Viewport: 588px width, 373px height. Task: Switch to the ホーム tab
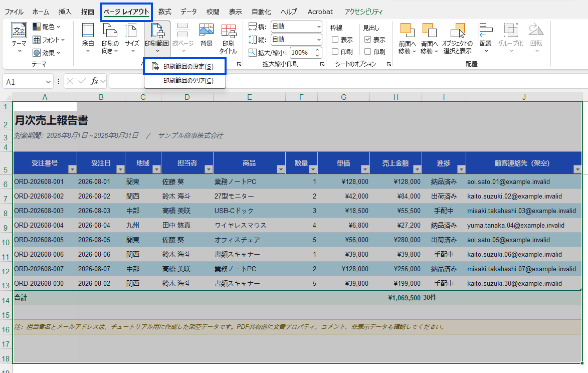coord(41,12)
